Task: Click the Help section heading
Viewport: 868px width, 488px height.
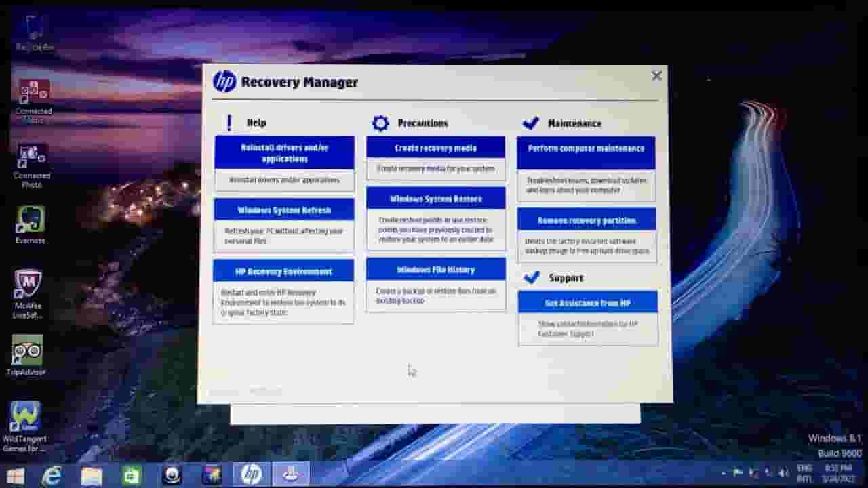Action: point(256,123)
